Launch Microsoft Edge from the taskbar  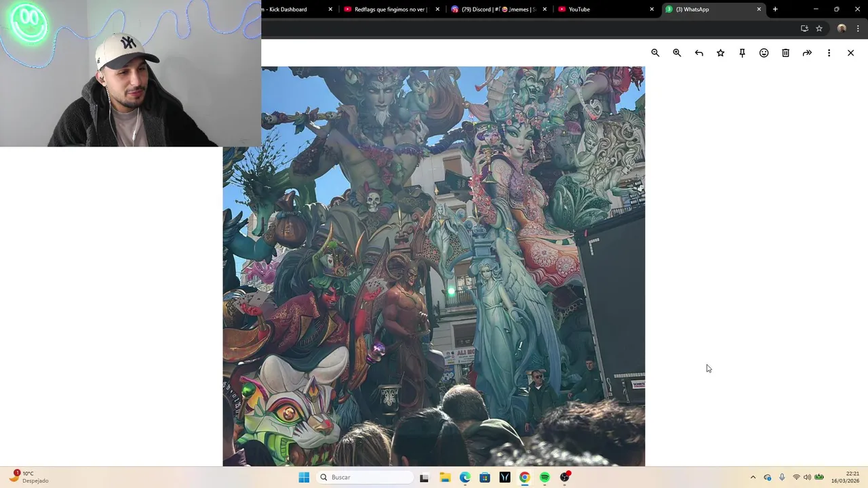pos(465,477)
